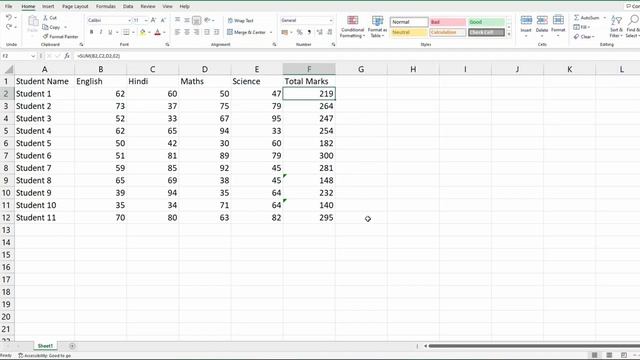
Task: Select the Format Painter brush
Action: tap(45, 36)
